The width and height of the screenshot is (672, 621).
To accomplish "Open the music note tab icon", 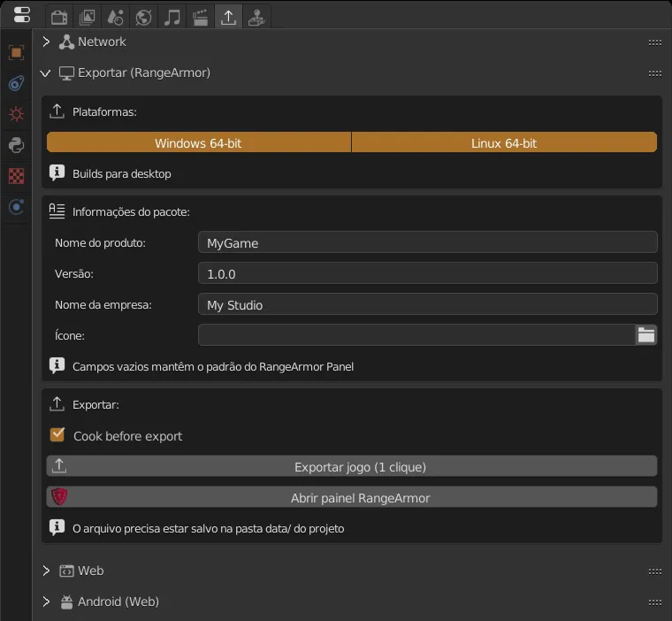I will pos(172,18).
